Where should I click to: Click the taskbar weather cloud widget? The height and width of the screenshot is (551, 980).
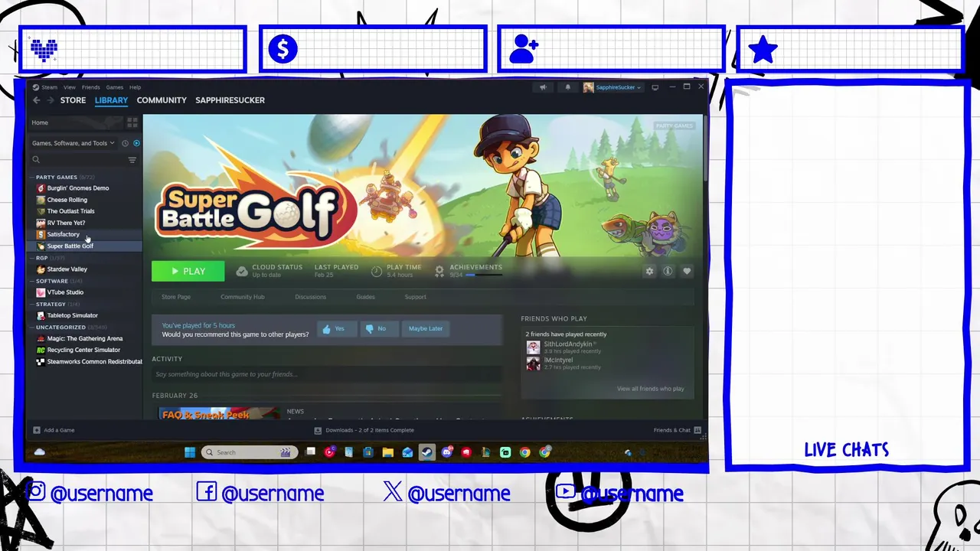click(x=40, y=452)
